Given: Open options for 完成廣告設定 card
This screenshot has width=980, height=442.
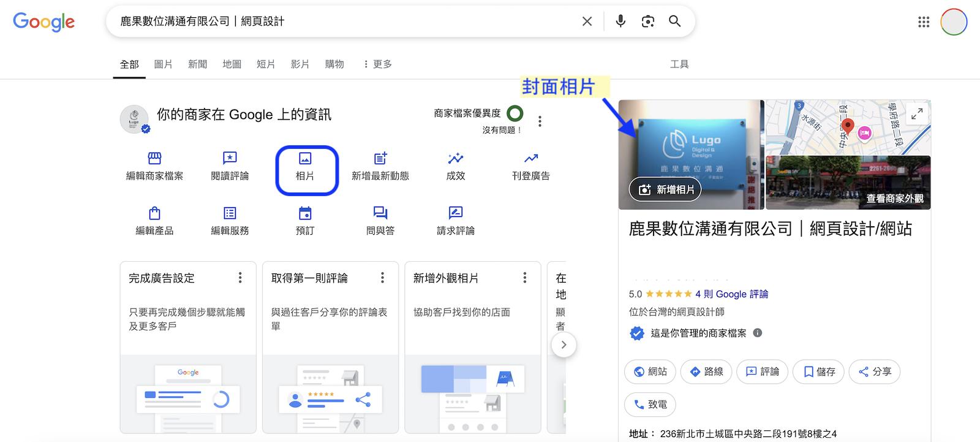Looking at the screenshot, I should [x=240, y=278].
